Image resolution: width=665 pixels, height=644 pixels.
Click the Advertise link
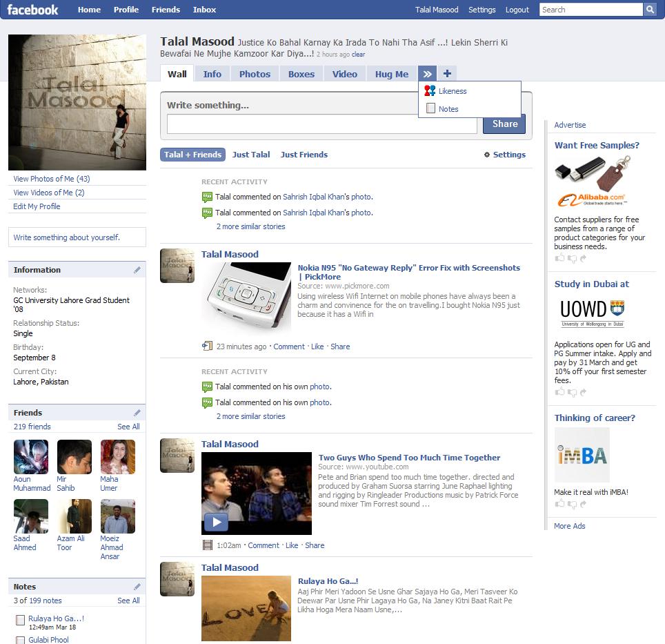(570, 125)
